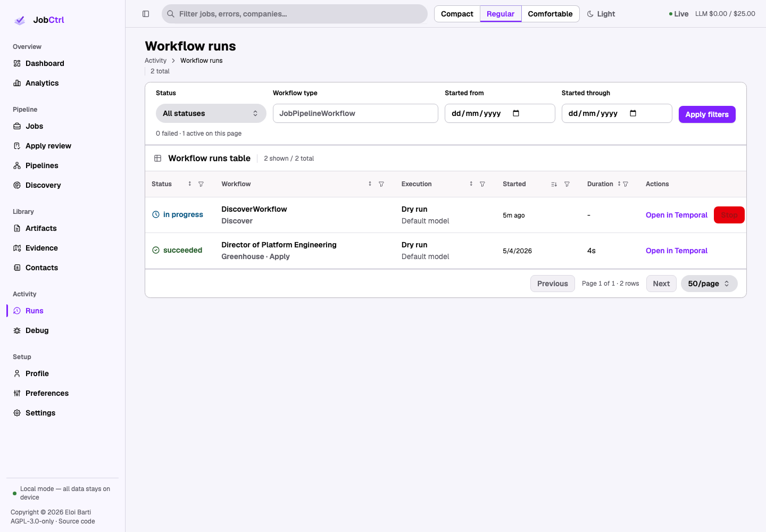Screen dimensions: 766x532
Task: Select the Regular density option
Action: pos(501,14)
